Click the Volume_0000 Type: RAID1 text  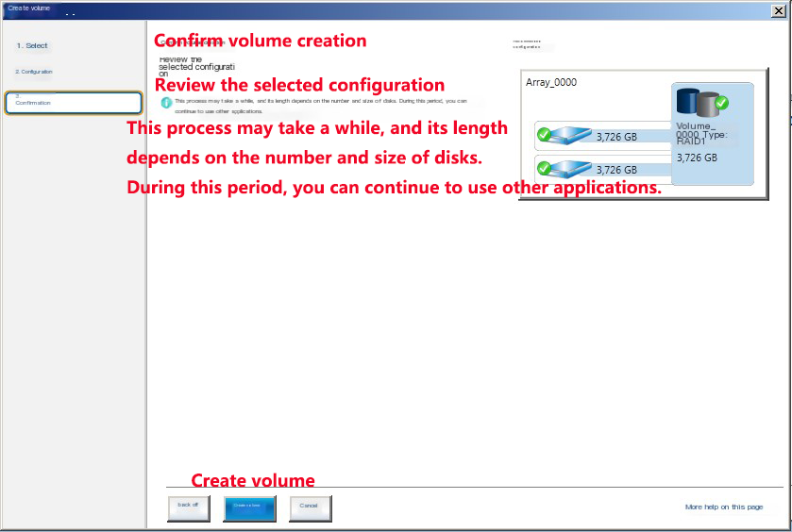700,133
